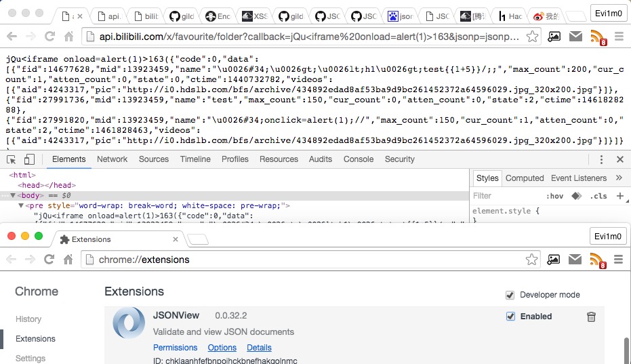The image size is (631, 364).
Task: Toggle DevTools device mode icon
Action: tap(29, 159)
